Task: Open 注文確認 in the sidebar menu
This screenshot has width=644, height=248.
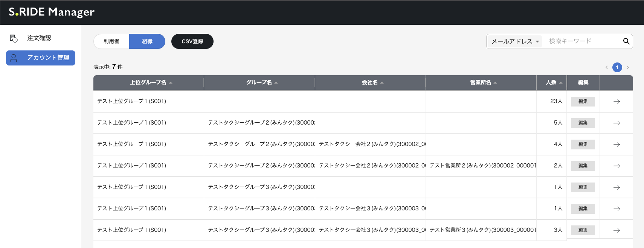Action: point(39,38)
